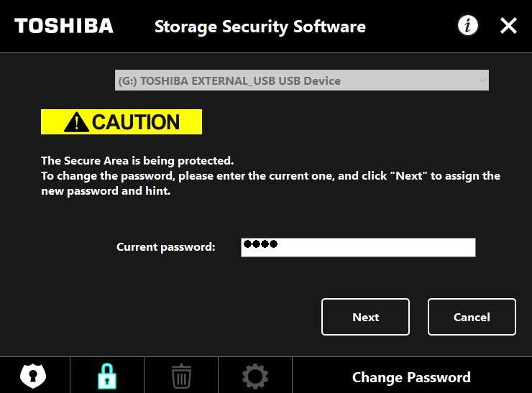Screen dimensions: 532x393
Task: Click the "Current password:" label
Action: 165,247
